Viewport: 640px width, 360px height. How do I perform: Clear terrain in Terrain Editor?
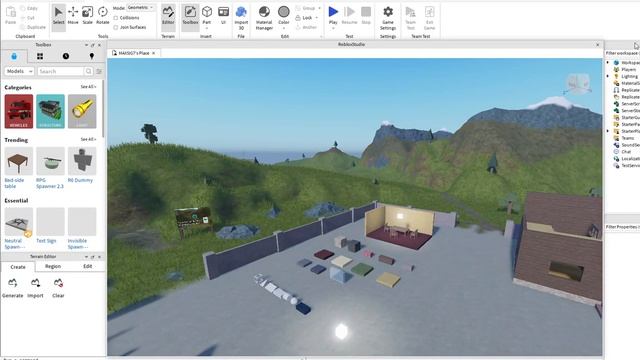[x=58, y=288]
